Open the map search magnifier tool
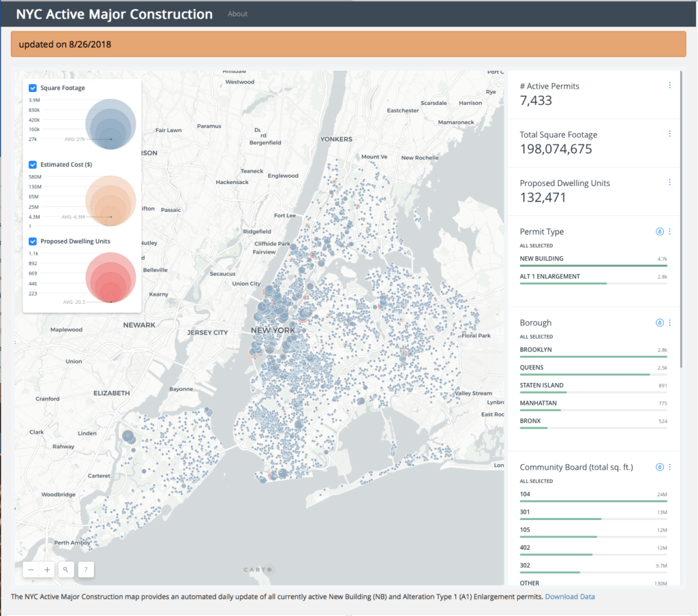 point(66,569)
